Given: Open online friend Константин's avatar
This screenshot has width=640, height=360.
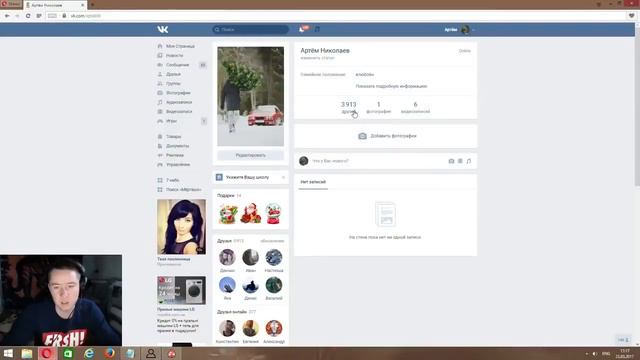Looking at the screenshot, I should [x=227, y=329].
